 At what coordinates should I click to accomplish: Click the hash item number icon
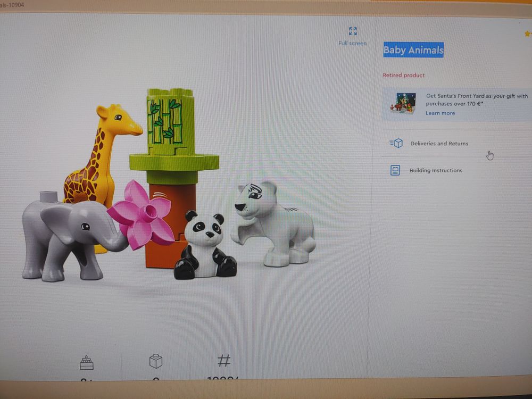point(224,361)
